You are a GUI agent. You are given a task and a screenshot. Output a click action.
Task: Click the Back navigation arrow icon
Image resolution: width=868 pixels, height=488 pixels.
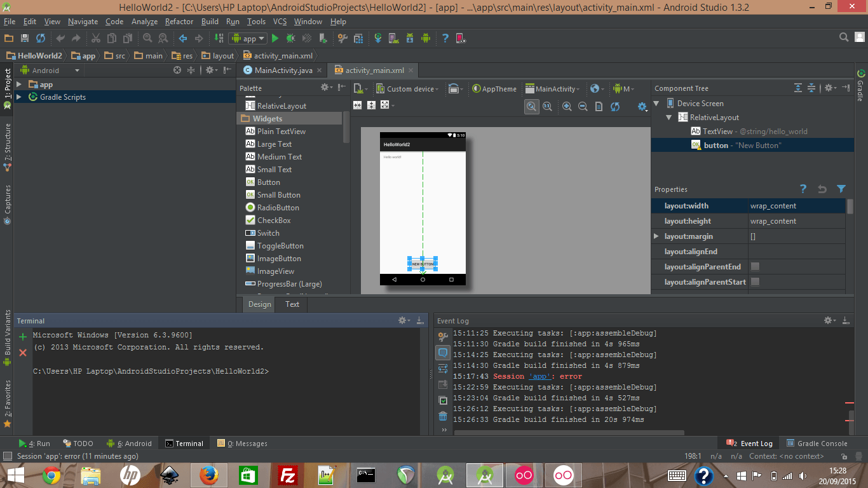tap(183, 39)
